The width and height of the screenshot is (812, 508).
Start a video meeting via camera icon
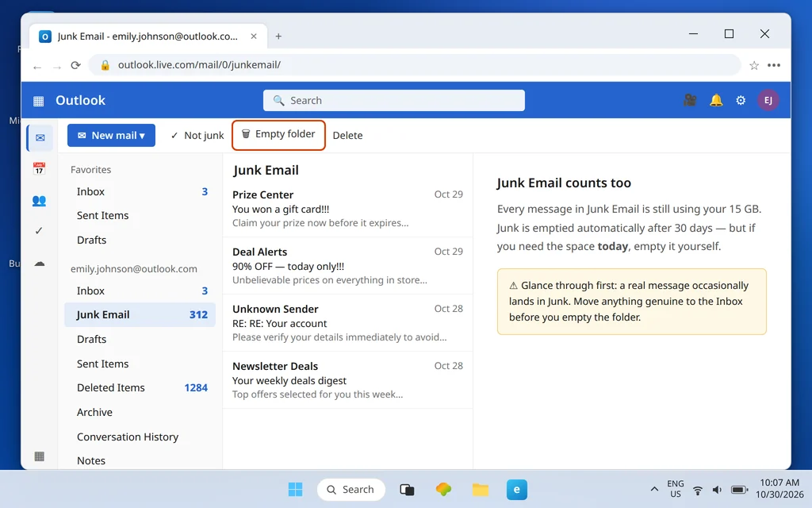(690, 100)
